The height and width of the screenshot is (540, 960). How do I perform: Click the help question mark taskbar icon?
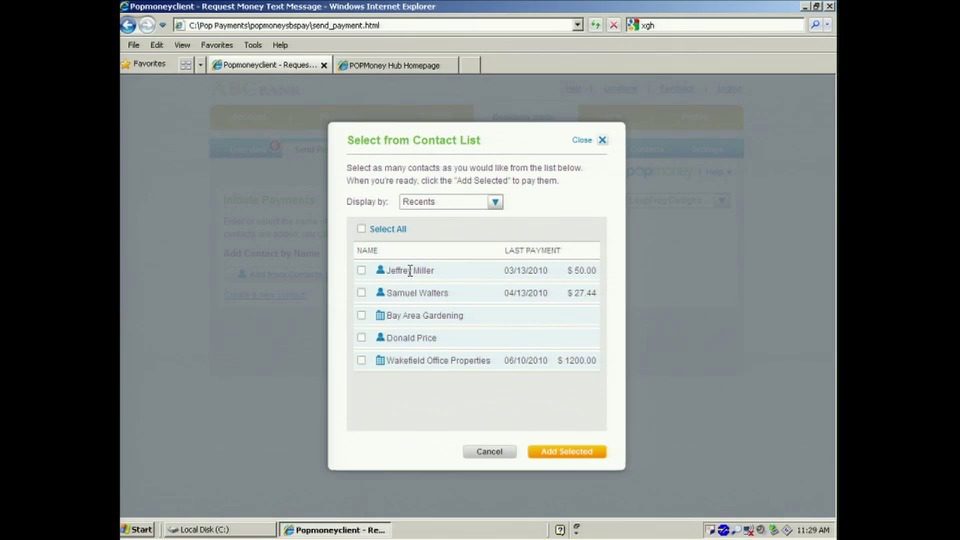[x=560, y=530]
